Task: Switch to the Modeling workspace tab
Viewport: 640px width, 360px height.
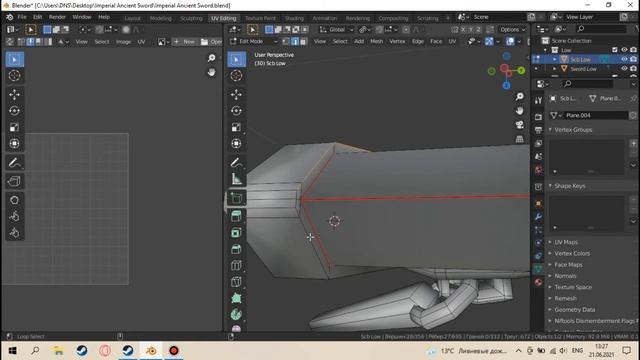Action: [x=161, y=18]
